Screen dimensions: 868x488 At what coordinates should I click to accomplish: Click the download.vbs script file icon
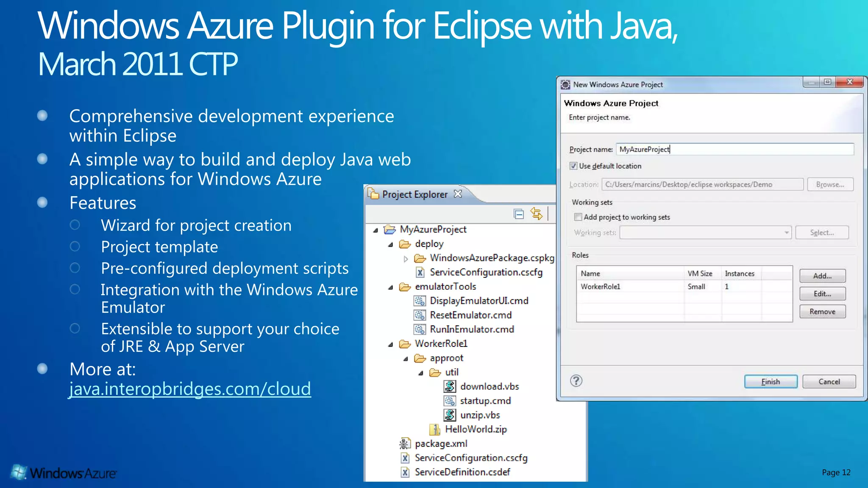coord(450,386)
